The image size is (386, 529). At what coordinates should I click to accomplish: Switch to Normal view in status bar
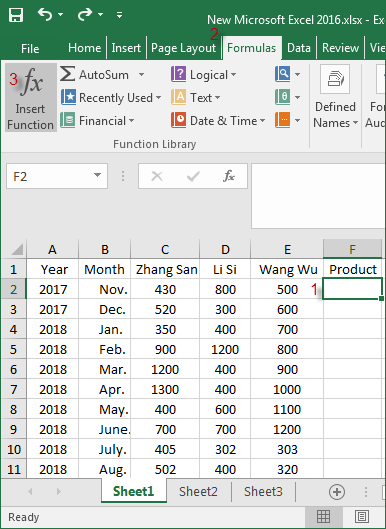point(324,516)
